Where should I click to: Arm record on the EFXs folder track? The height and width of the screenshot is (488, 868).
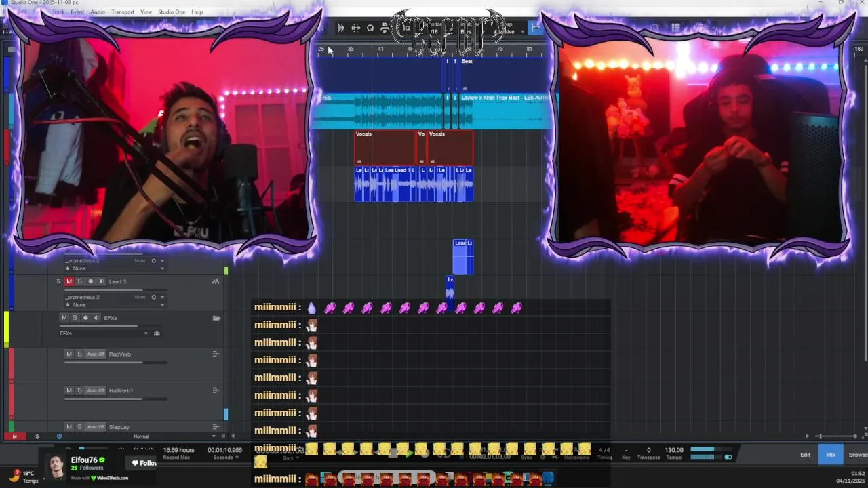pyautogui.click(x=85, y=318)
